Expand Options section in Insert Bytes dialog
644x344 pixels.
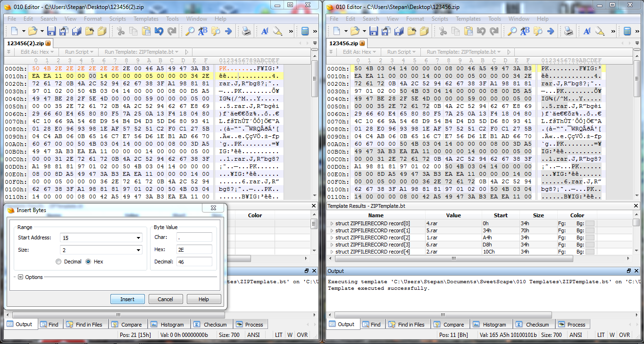tap(20, 277)
